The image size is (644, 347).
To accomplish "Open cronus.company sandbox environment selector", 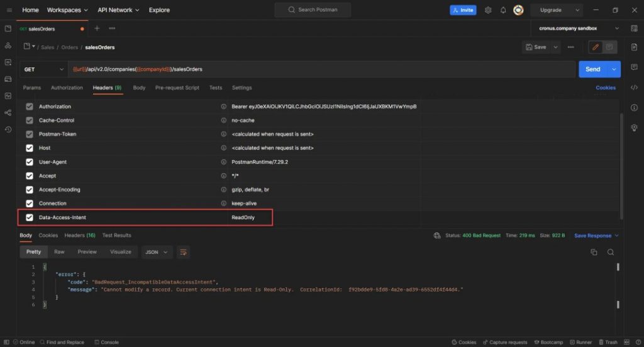I will tap(579, 28).
